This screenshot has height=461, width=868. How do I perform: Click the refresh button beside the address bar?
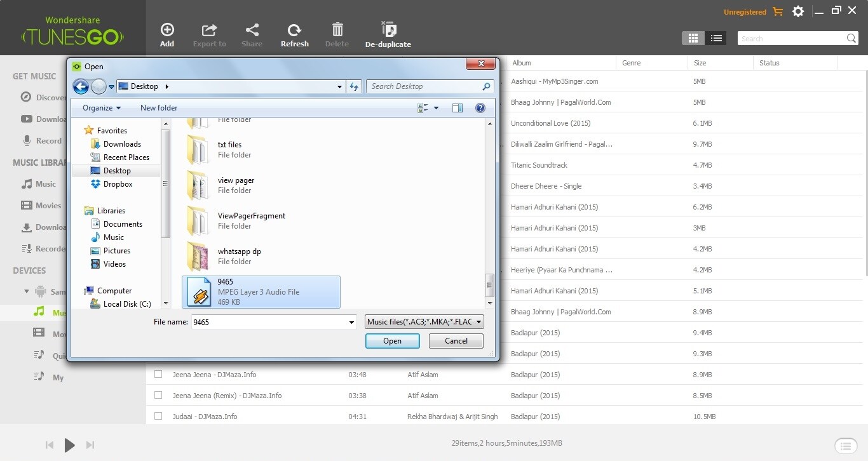pos(355,86)
